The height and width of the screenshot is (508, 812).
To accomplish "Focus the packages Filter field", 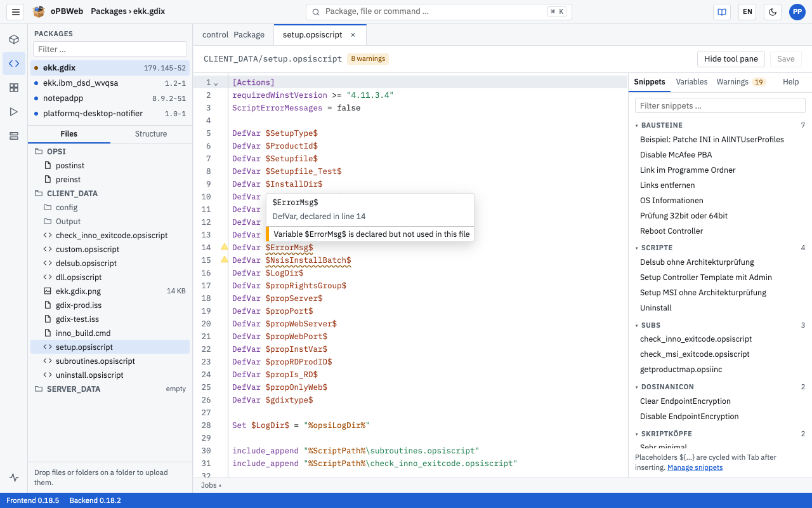I will click(110, 49).
